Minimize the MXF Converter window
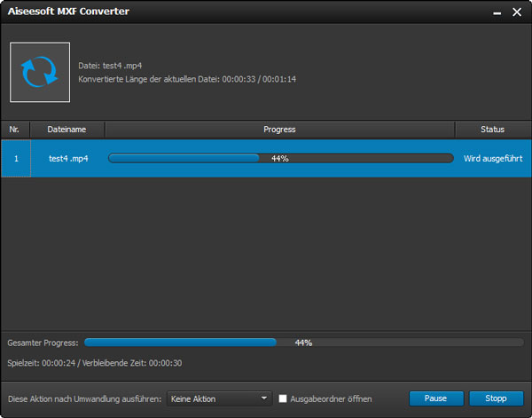Image resolution: width=532 pixels, height=418 pixels. (492, 12)
